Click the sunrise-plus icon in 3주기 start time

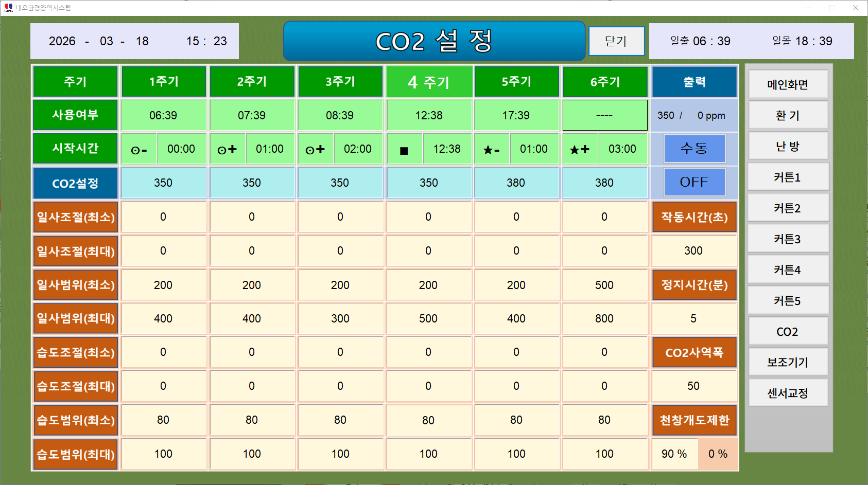point(315,149)
